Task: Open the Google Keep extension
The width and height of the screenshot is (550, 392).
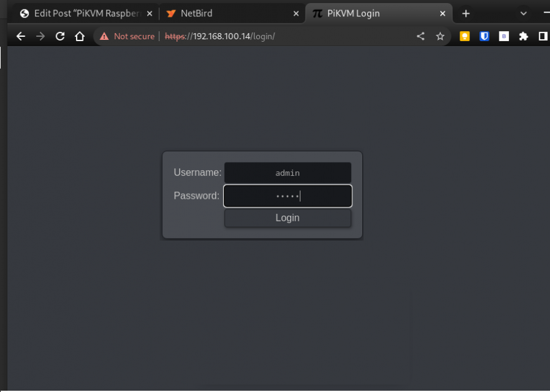Action: (x=465, y=36)
